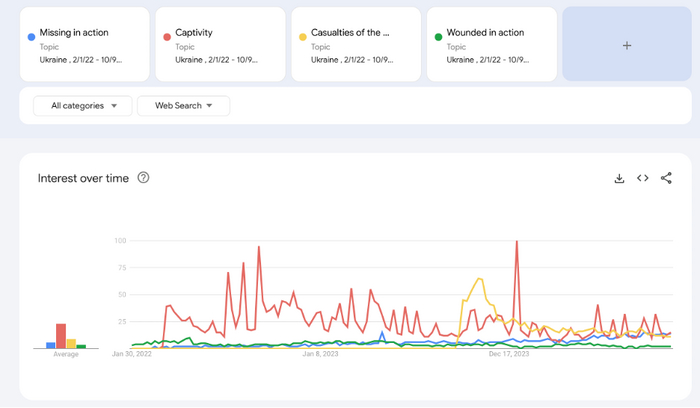Click the red dot next to Captivity

pyautogui.click(x=167, y=37)
